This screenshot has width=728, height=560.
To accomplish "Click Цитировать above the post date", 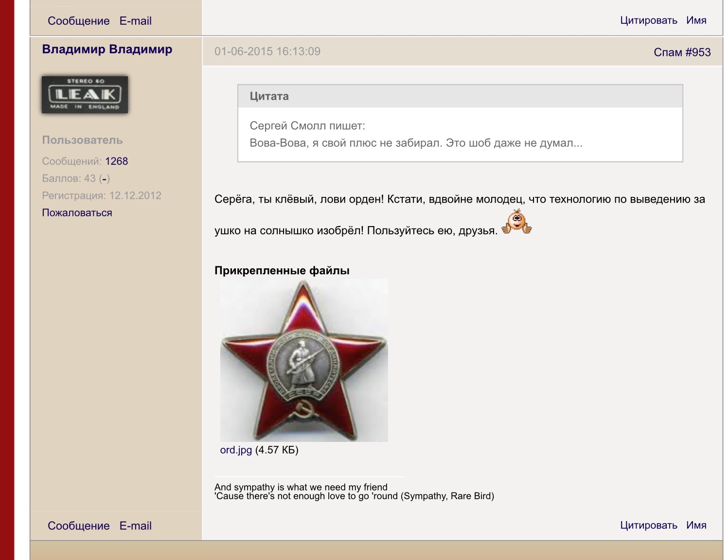I will coord(648,20).
